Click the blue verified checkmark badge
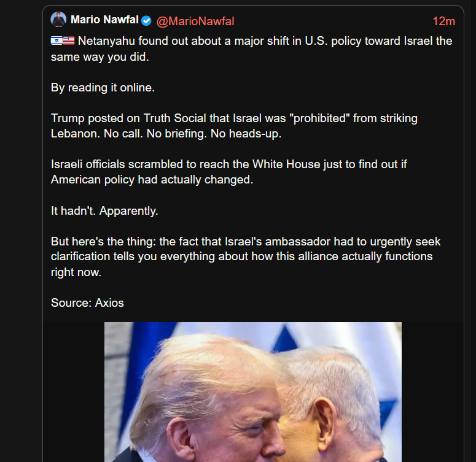Screen dimensions: 476x462 coord(146,21)
